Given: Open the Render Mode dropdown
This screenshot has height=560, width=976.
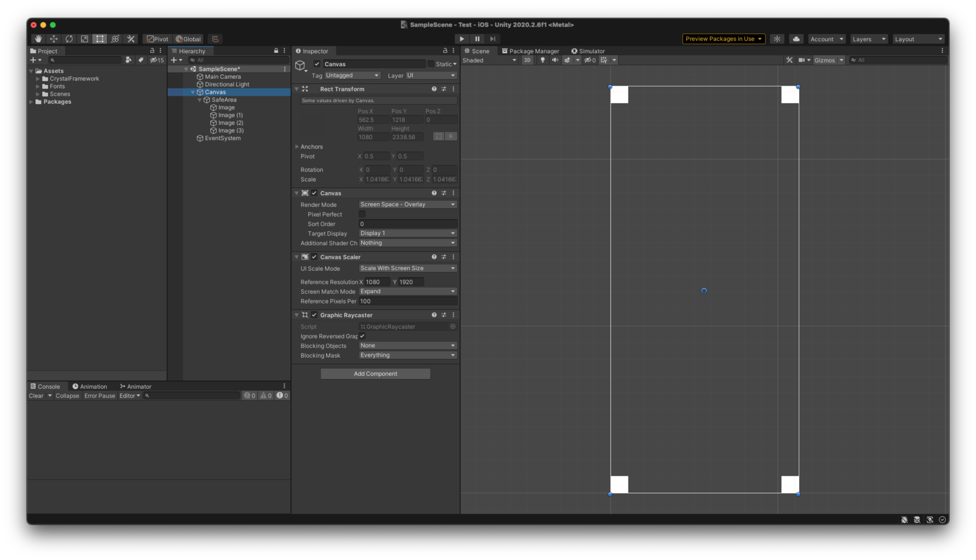Looking at the screenshot, I should [x=407, y=204].
